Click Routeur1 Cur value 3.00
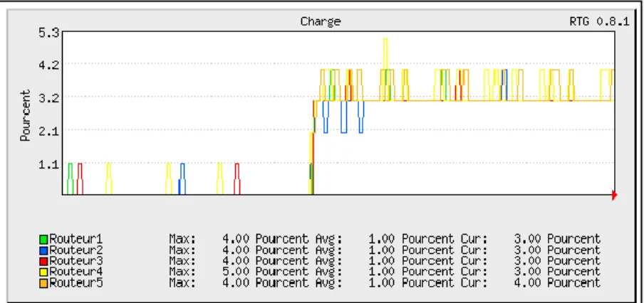 [527, 238]
